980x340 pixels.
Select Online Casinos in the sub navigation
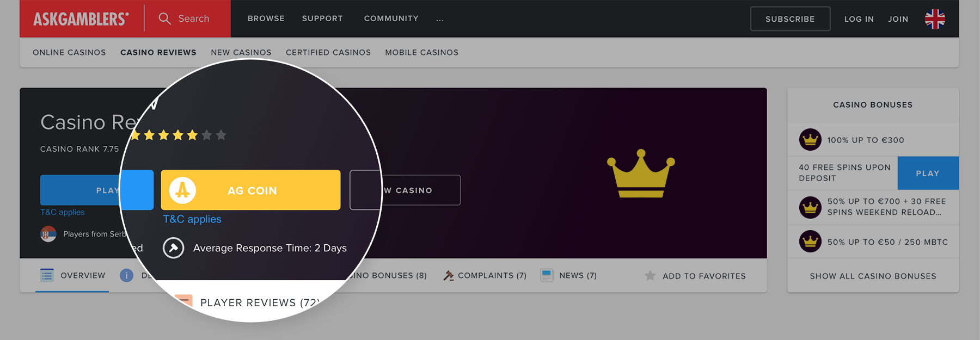coord(69,52)
